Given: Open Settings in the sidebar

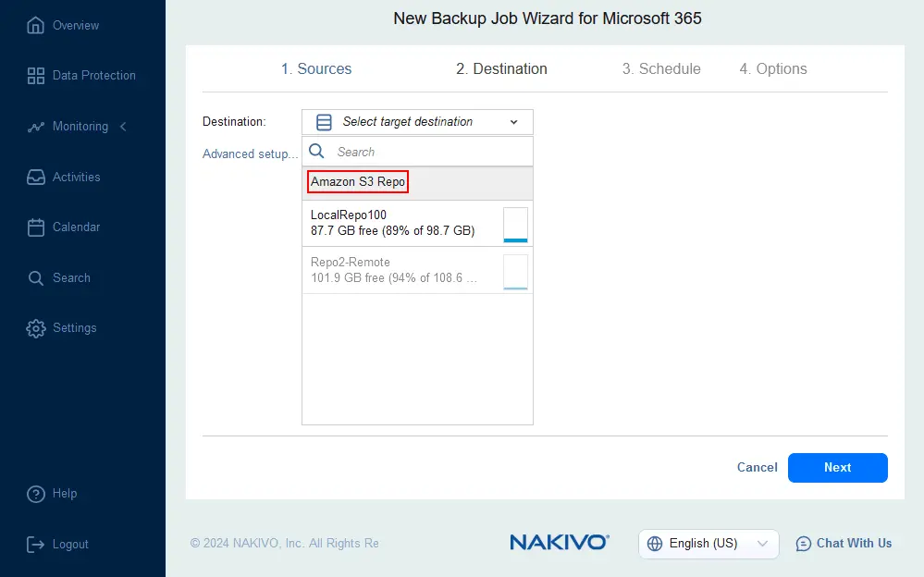Looking at the screenshot, I should coord(74,328).
